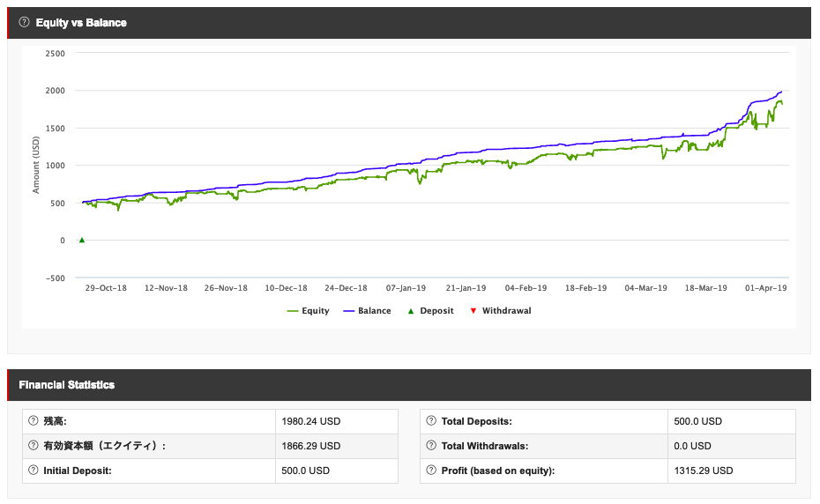Click the Financial Statistics header title
This screenshot has width=820, height=504.
coord(66,385)
